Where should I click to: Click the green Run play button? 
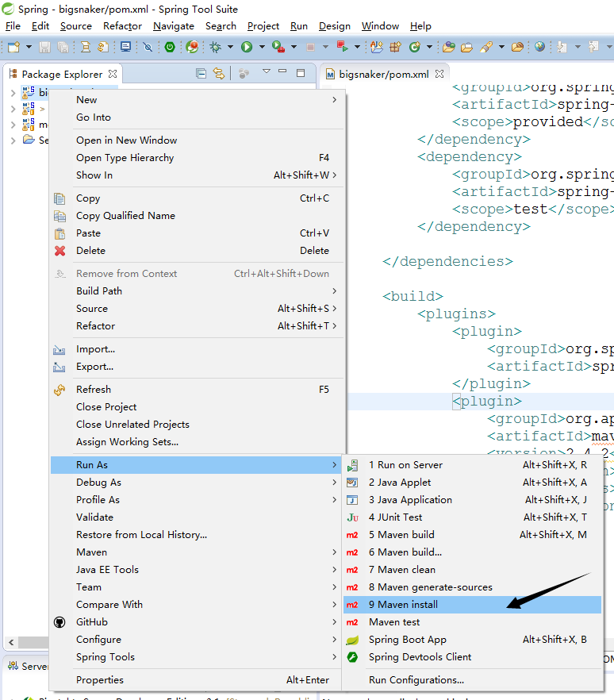247,46
